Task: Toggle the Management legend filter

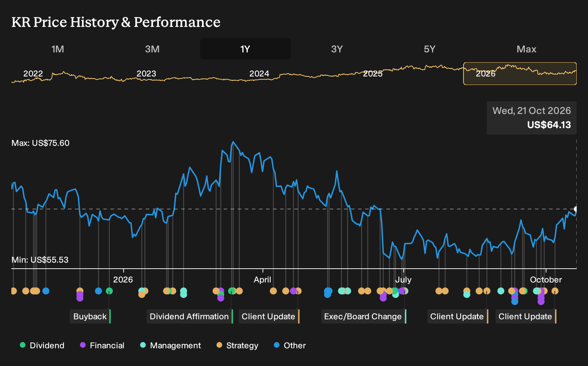Action: point(171,345)
